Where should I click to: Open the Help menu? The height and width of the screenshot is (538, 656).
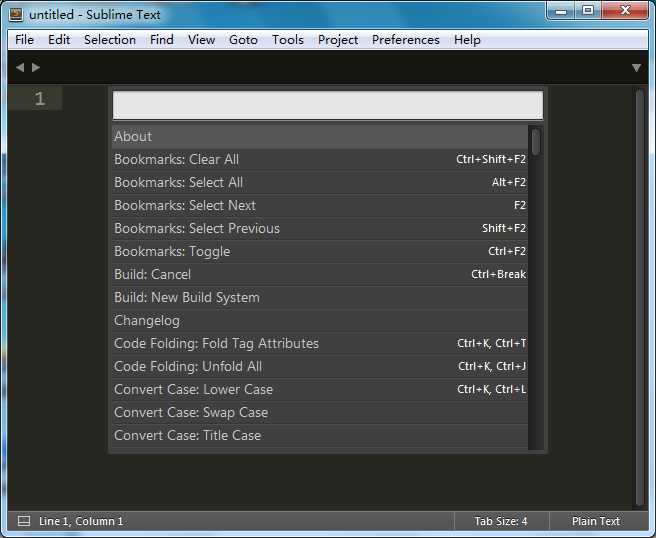[x=467, y=40]
